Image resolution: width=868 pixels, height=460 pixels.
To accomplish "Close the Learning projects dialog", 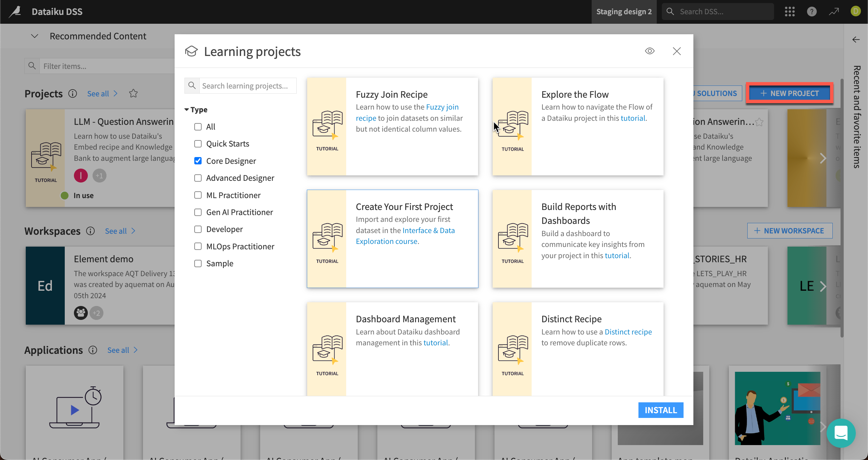I will click(x=677, y=51).
